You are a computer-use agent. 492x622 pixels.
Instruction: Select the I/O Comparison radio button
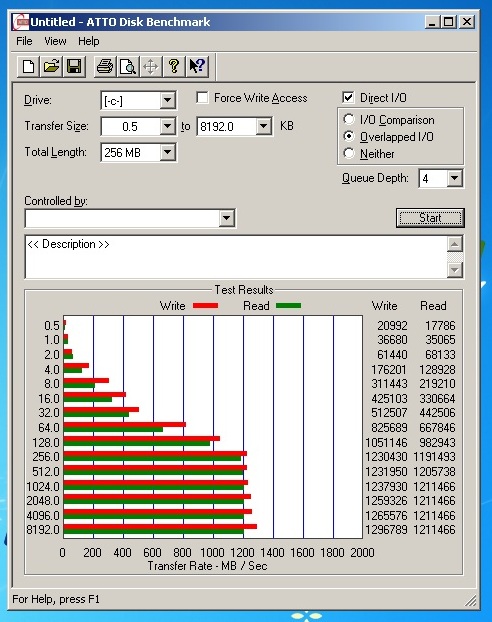point(349,119)
